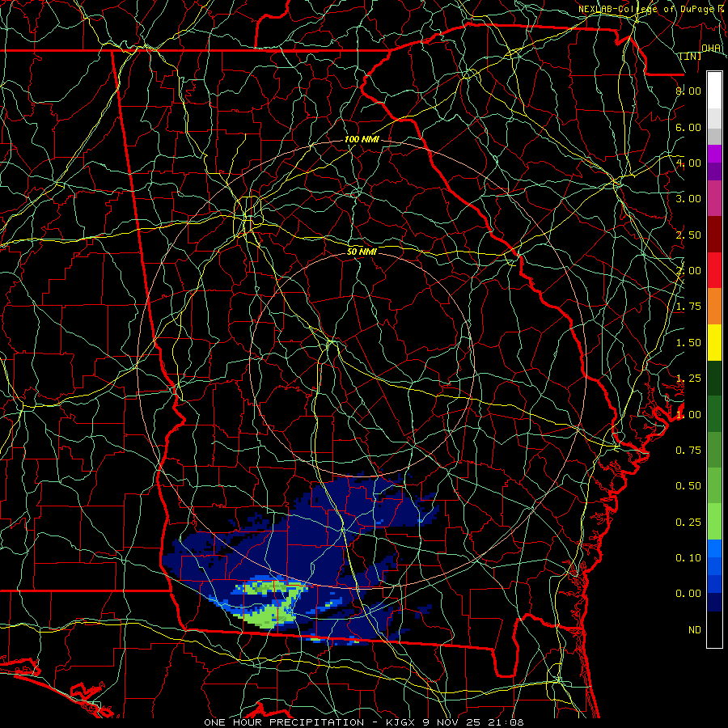The width and height of the screenshot is (728, 728).
Task: Click the 8.00 legend value
Action: (688, 91)
